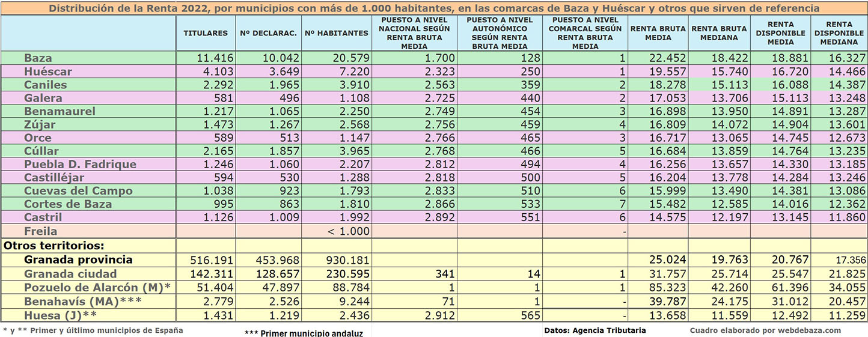The width and height of the screenshot is (868, 337).
Task: Select the Baza municipality name cell
Action: tap(38, 58)
